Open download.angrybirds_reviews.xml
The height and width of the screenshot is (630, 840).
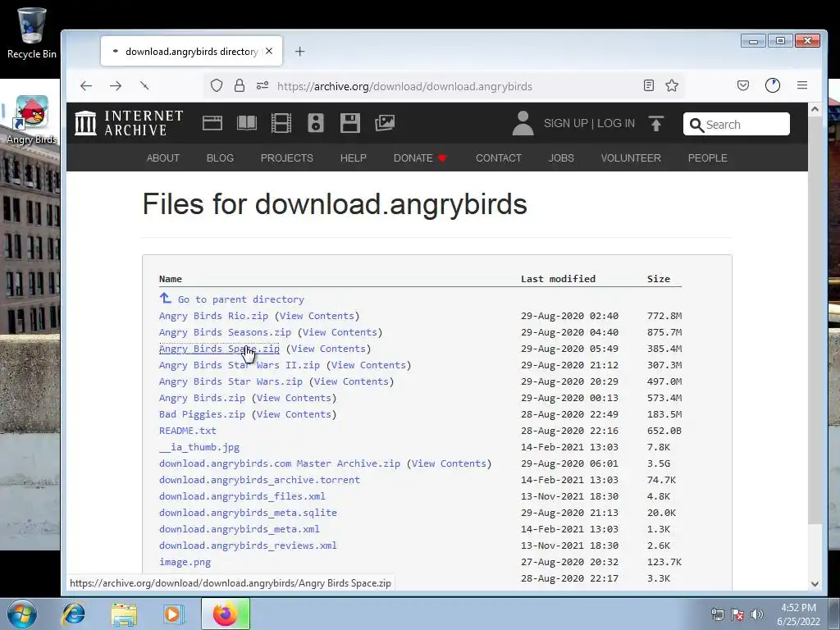click(x=248, y=546)
